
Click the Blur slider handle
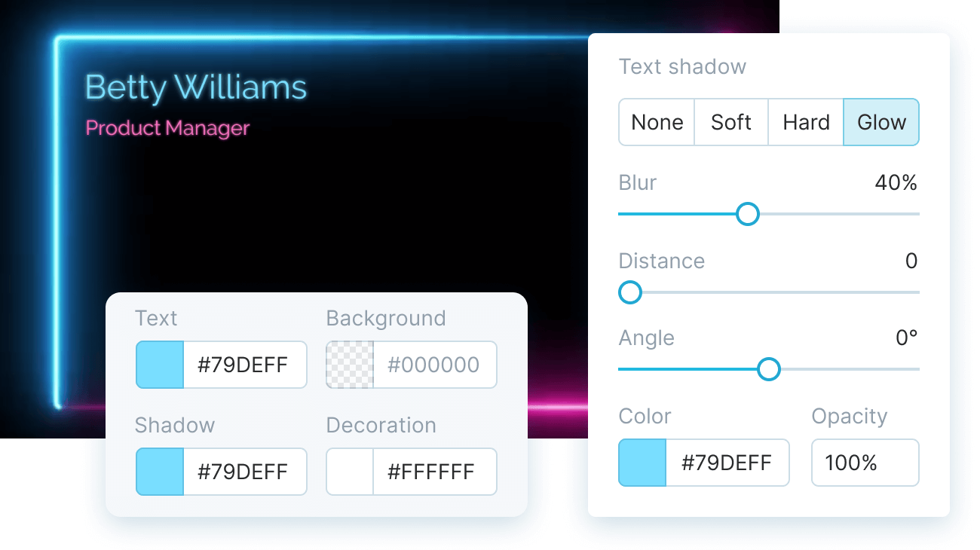(747, 214)
